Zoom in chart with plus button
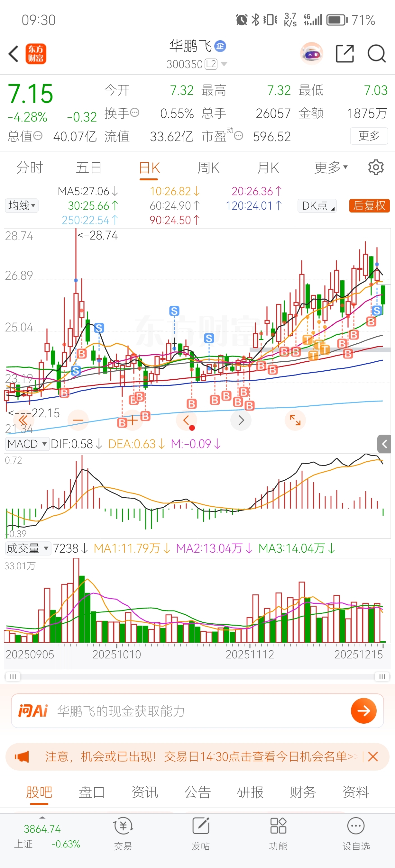The height and width of the screenshot is (868, 395). tap(132, 420)
